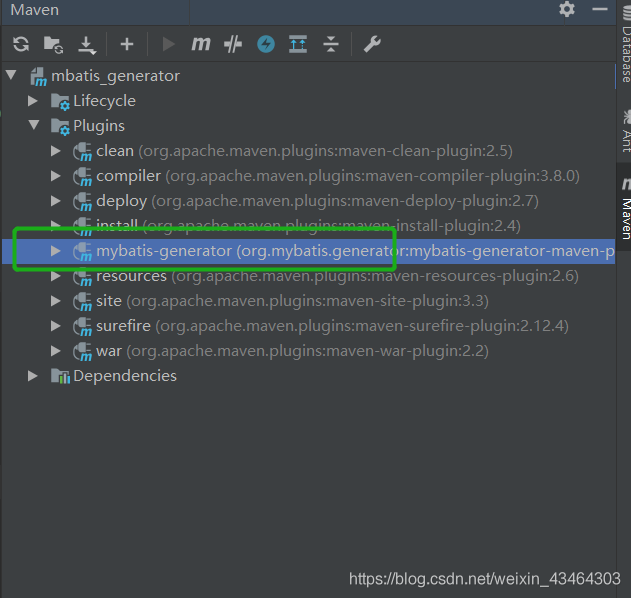The height and width of the screenshot is (598, 631).
Task: Open the Database side tab
Action: [625, 42]
